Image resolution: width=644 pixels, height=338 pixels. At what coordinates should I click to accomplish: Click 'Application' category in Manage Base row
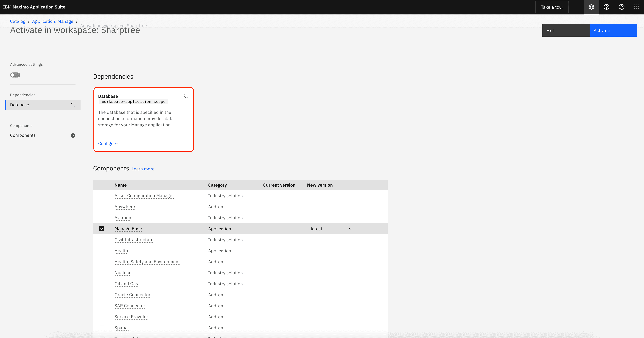tap(219, 229)
